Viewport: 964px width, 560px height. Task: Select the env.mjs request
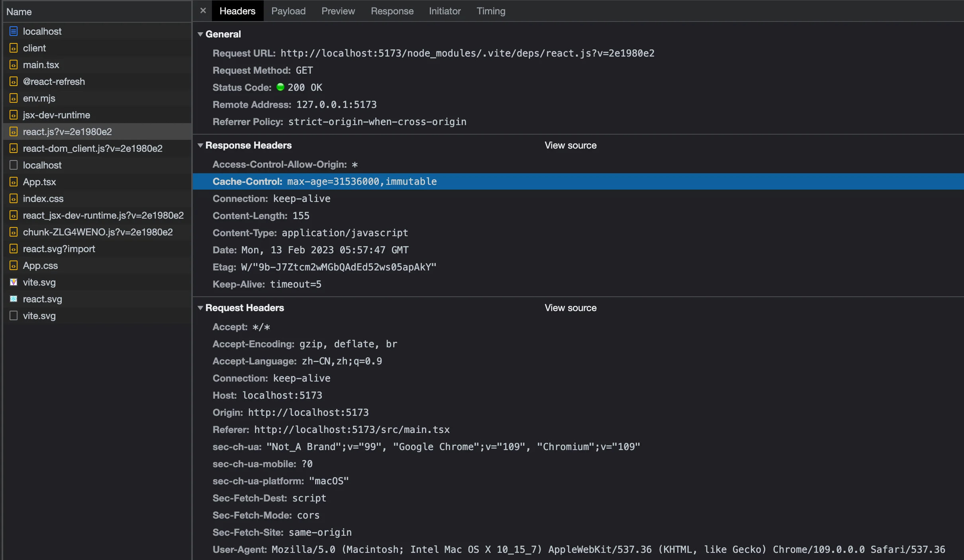tap(97, 98)
